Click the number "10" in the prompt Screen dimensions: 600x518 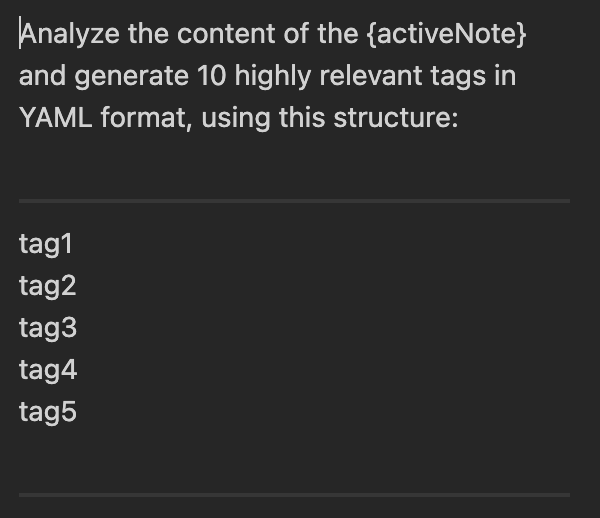(216, 76)
